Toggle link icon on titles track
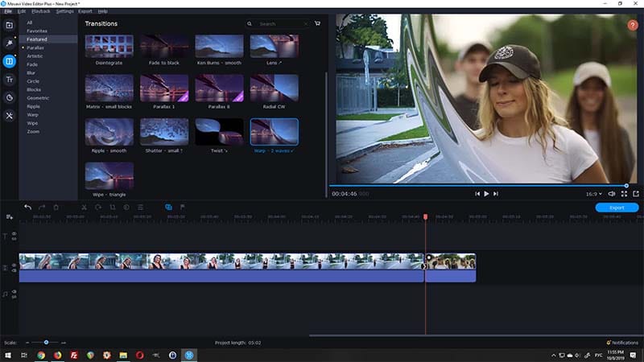644x362 pixels. click(14, 238)
